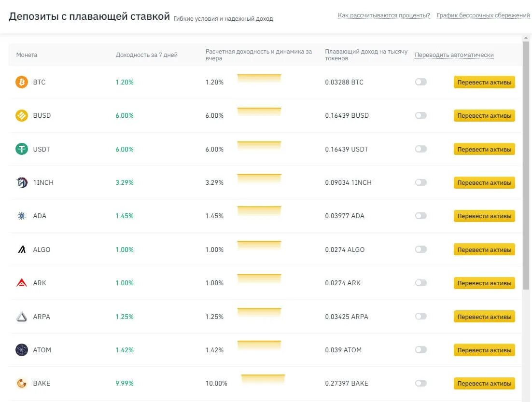Click the BUSD coin icon

(x=22, y=115)
